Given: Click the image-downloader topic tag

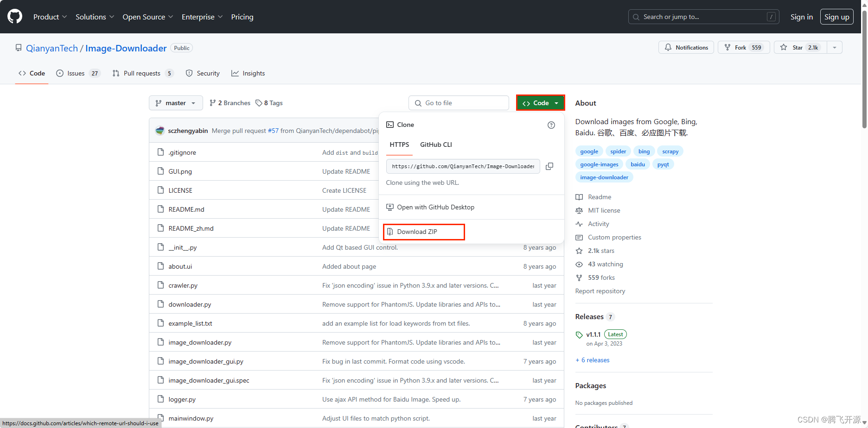Looking at the screenshot, I should tap(604, 177).
